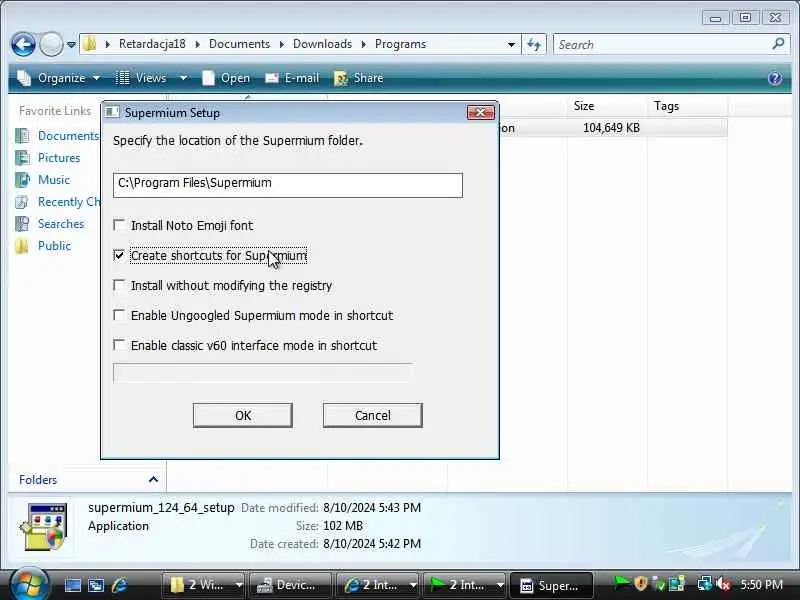Screen dimensions: 800x600
Task: Click the muted volume tray icon
Action: 723,583
